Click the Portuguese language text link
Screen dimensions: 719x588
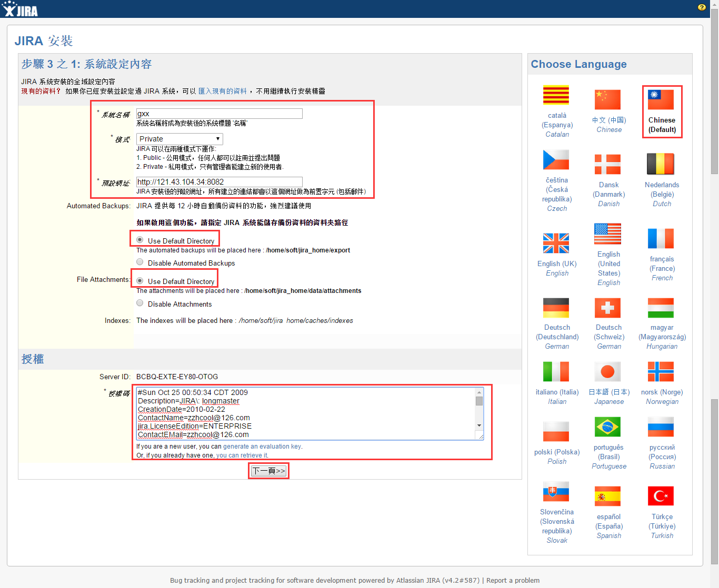tap(609, 467)
